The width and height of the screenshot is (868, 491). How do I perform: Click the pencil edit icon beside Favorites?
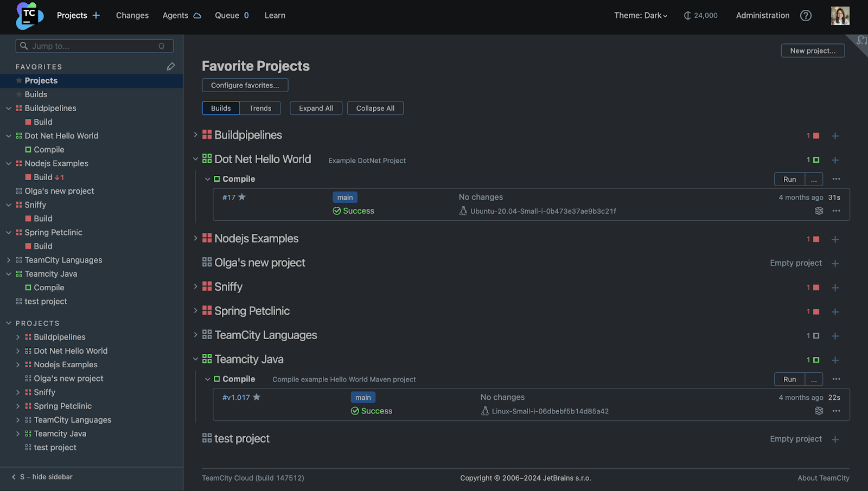click(x=171, y=66)
